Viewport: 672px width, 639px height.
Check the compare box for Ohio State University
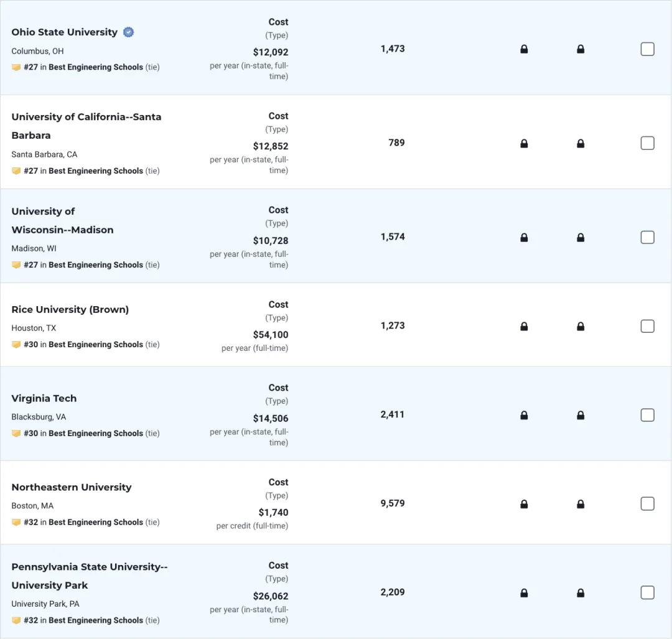coord(647,49)
